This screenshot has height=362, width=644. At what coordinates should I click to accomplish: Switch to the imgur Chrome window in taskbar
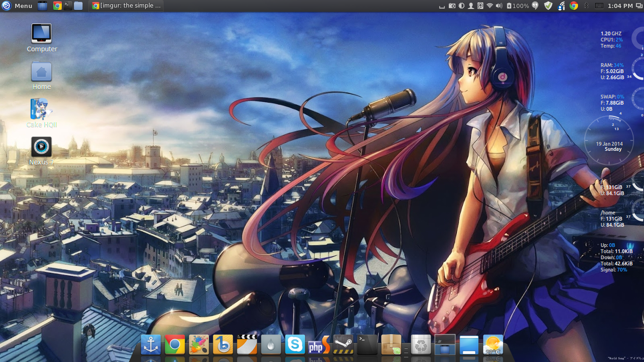click(127, 6)
